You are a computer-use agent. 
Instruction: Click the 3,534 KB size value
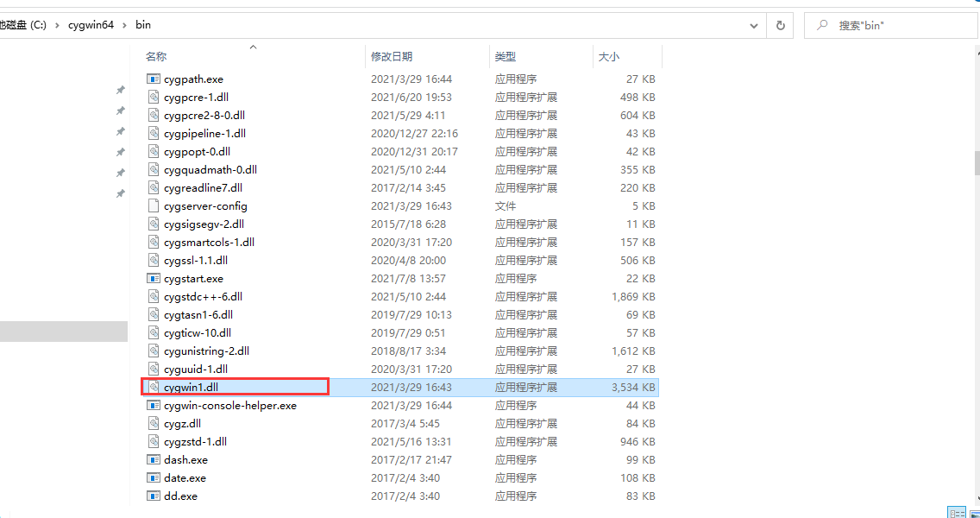tap(633, 388)
